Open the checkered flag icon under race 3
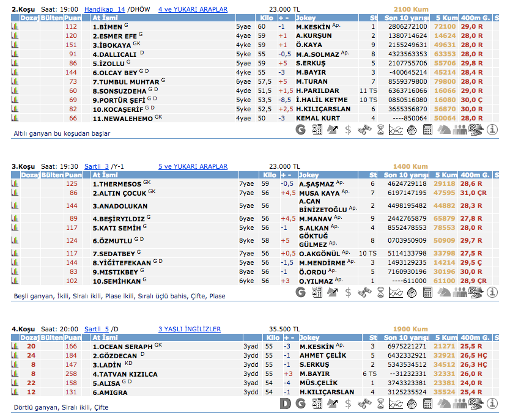Viewport: 521px width, 420px height. point(476,292)
